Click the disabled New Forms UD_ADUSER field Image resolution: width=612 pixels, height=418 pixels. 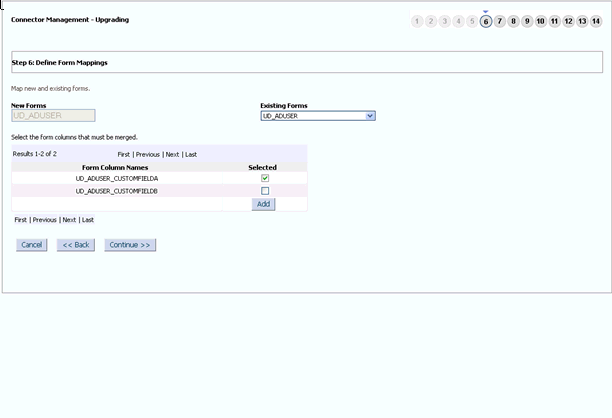pos(53,116)
